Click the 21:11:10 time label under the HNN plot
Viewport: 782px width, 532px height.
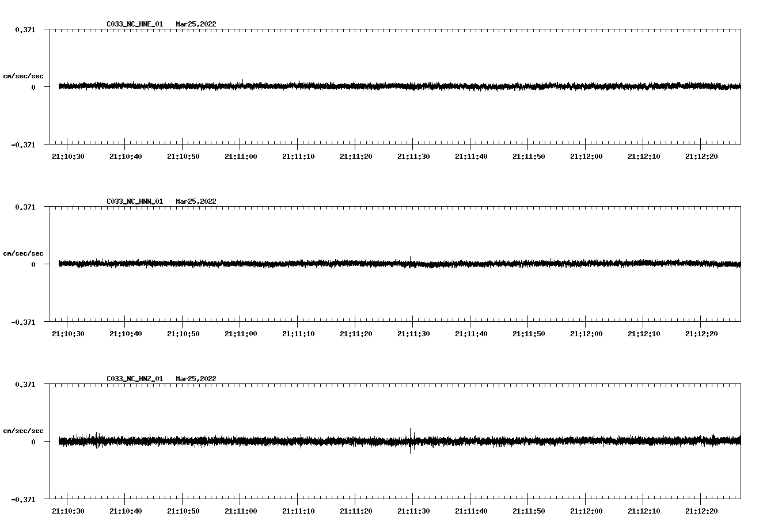298,333
